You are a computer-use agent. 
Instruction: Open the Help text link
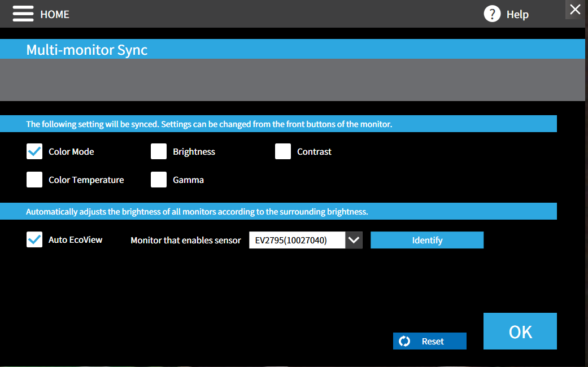517,14
